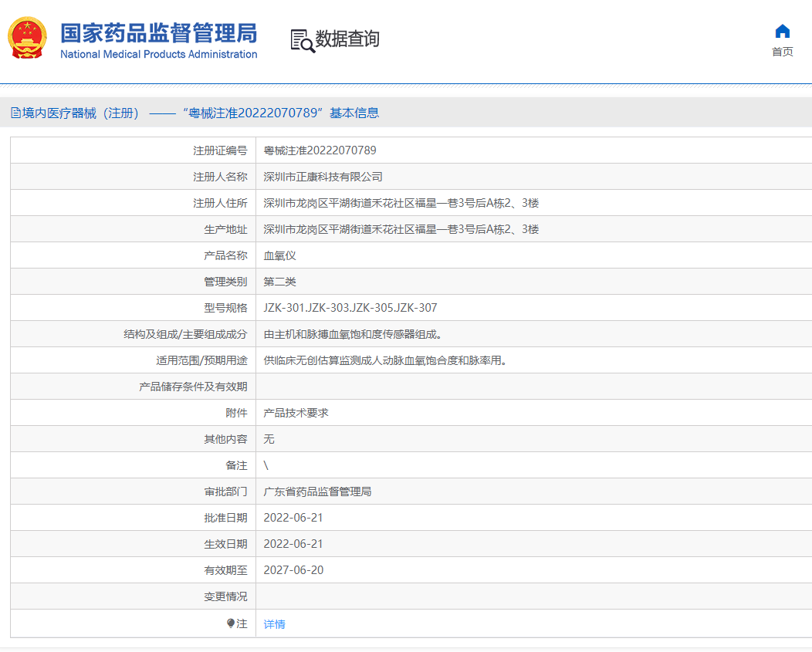Click 由主机和脉搏血氧饱和度传感器组成 text

pos(353,335)
